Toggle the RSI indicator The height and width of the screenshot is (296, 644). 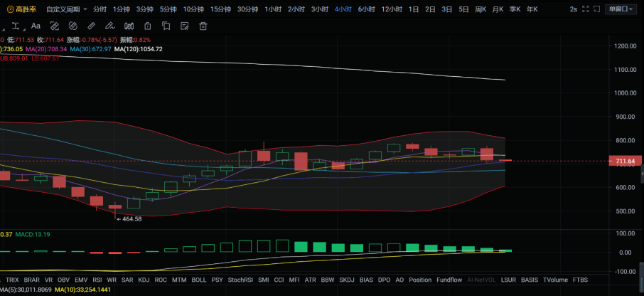click(97, 280)
